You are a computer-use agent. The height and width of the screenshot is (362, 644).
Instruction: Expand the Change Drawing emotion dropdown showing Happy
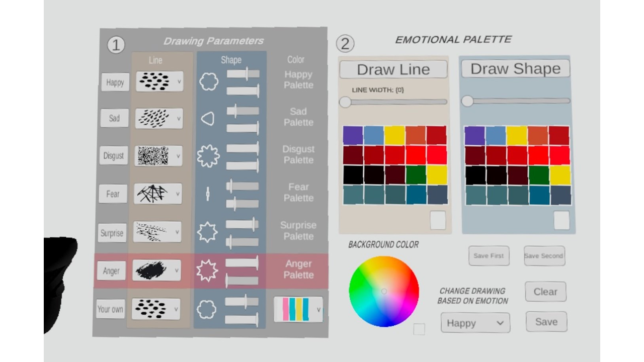[x=475, y=323]
